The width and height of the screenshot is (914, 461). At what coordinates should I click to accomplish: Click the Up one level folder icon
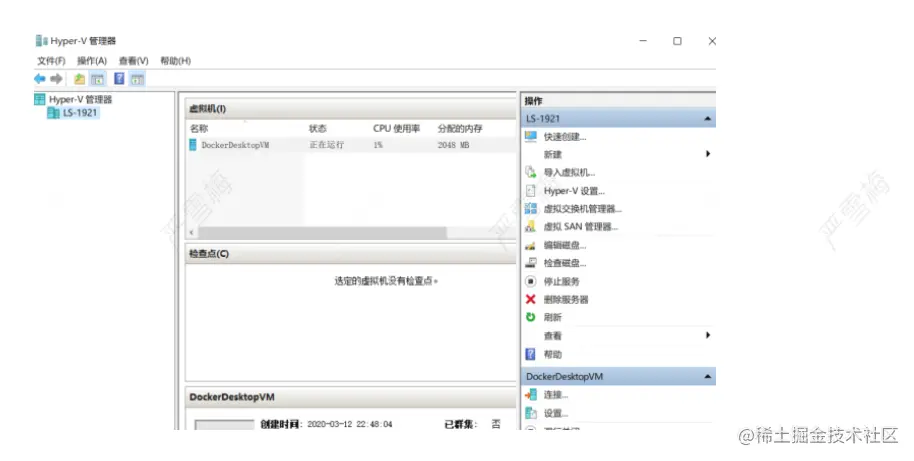79,79
